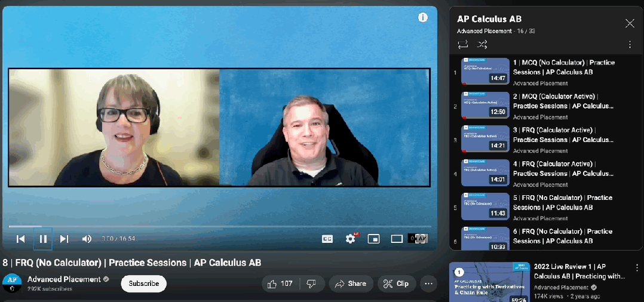Enter full screen mode
The image size is (644, 302).
421,239
